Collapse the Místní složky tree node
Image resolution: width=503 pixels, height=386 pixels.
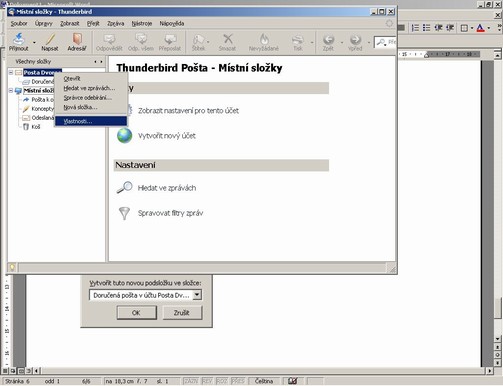(x=11, y=90)
